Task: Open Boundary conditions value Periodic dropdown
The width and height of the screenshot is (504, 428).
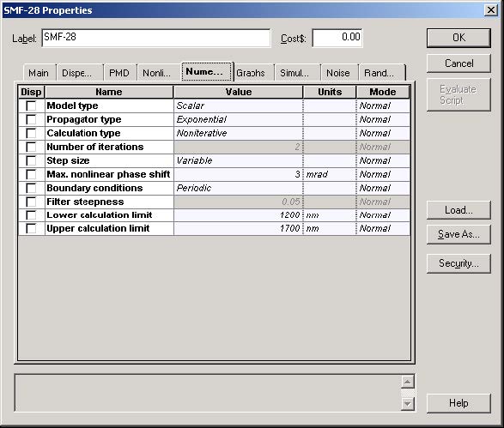Action: (x=238, y=188)
